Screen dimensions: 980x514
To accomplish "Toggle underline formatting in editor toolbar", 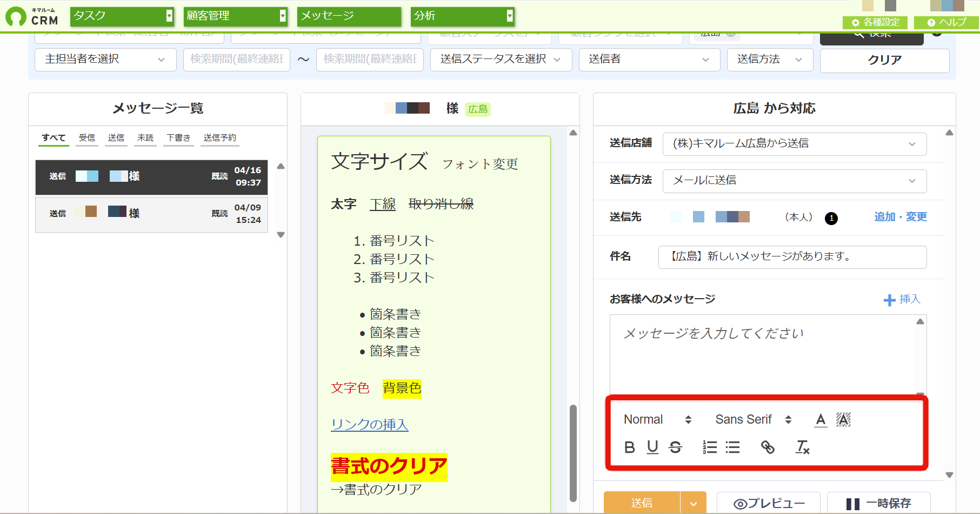I will (652, 447).
